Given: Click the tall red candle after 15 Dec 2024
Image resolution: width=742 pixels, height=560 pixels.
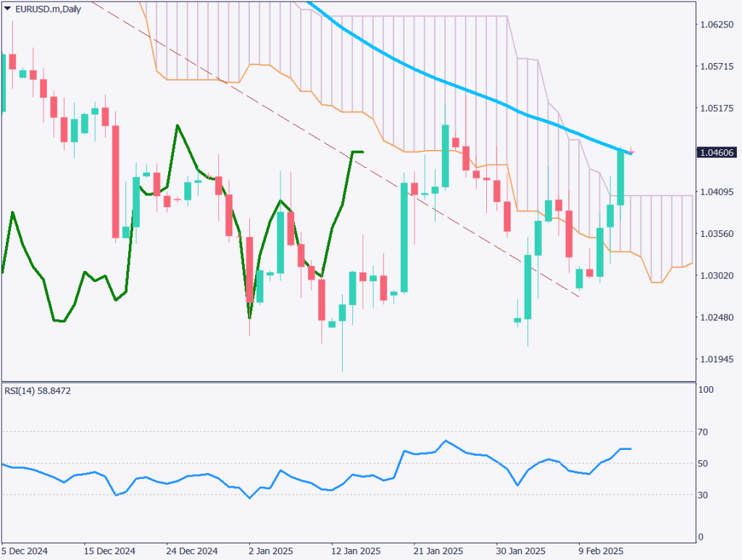Looking at the screenshot, I should coord(116,181).
